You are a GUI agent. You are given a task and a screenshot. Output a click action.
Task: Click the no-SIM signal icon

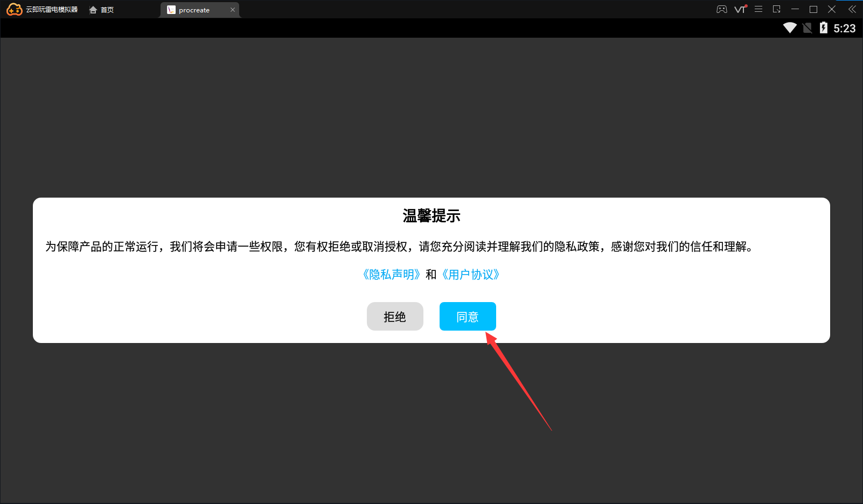807,28
